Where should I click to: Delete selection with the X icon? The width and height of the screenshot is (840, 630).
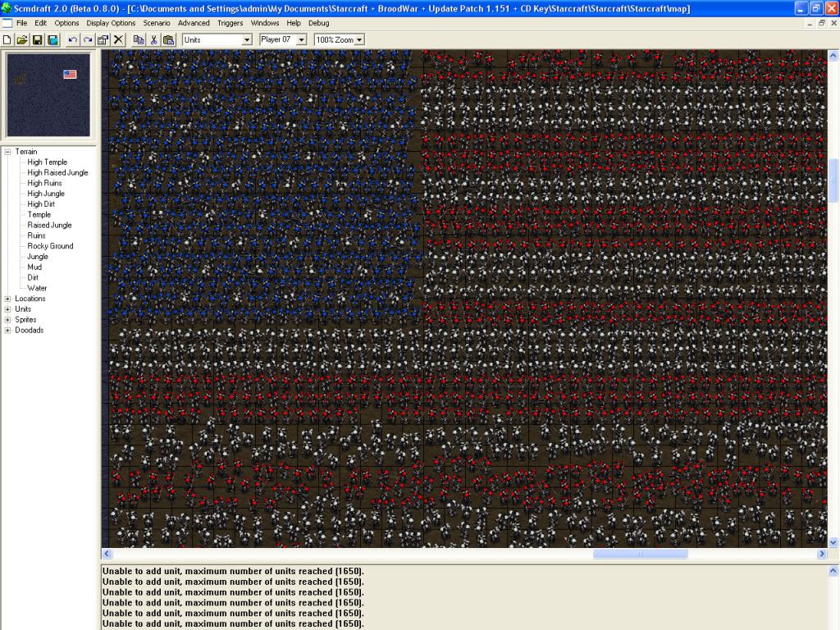[x=118, y=39]
